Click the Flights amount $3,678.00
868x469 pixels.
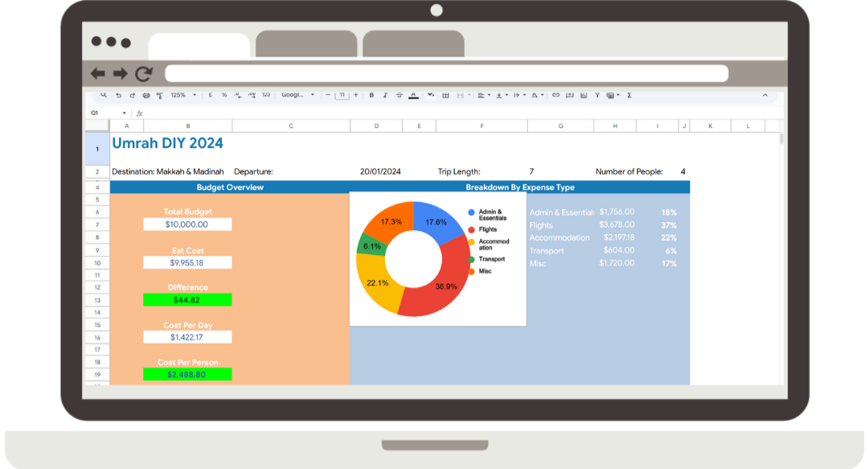coord(616,224)
